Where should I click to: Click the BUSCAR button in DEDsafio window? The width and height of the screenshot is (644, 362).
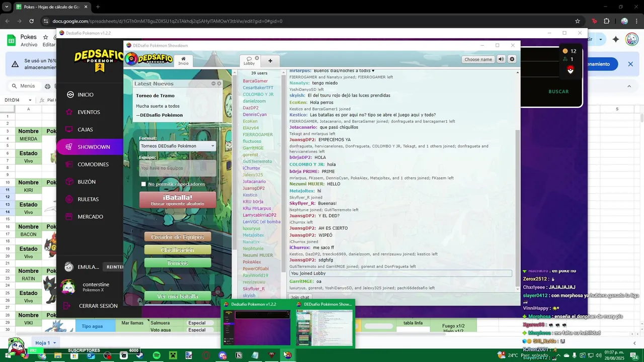[x=558, y=92]
